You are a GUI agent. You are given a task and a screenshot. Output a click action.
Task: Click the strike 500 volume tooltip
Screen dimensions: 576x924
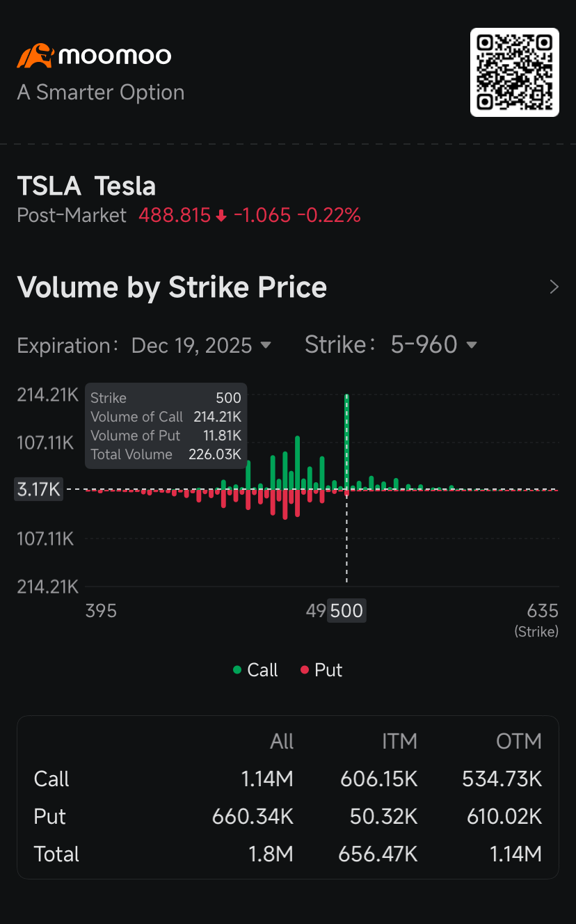166,426
